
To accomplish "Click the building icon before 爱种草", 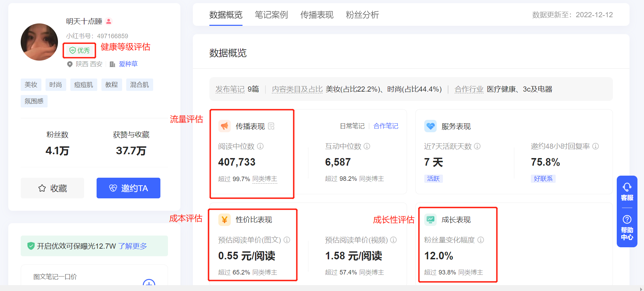I will pos(112,64).
